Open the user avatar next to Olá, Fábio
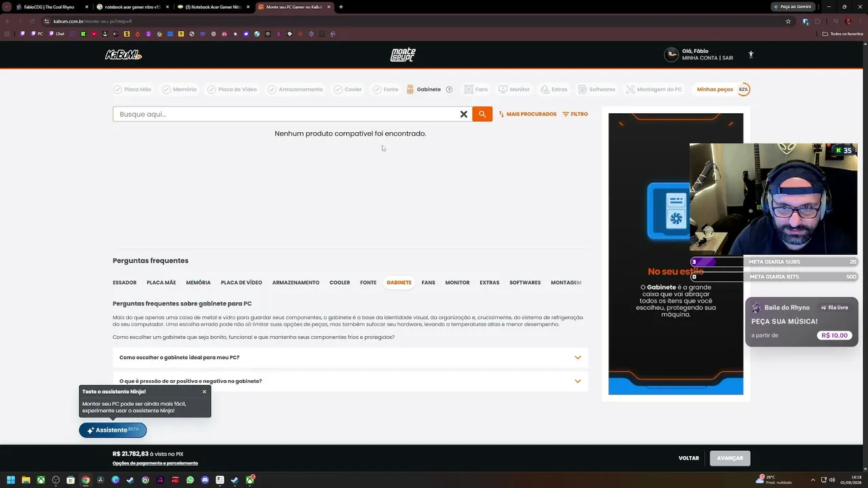The width and height of the screenshot is (868, 488). pyautogui.click(x=671, y=55)
